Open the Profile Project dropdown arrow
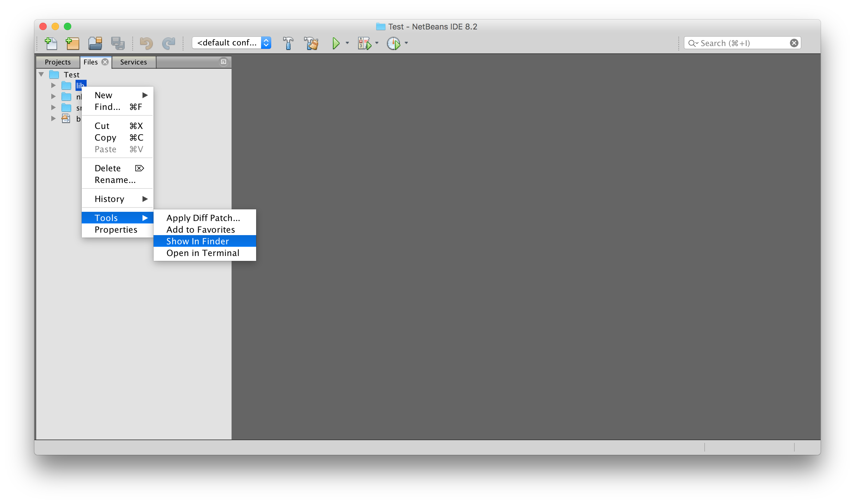 click(406, 43)
